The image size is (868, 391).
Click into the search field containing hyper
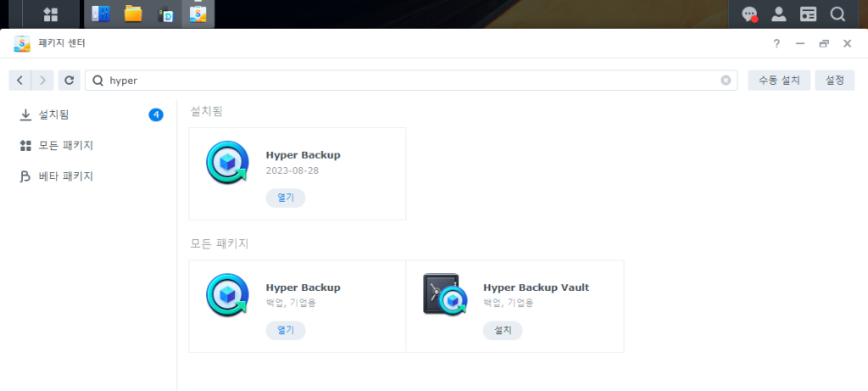(x=411, y=81)
